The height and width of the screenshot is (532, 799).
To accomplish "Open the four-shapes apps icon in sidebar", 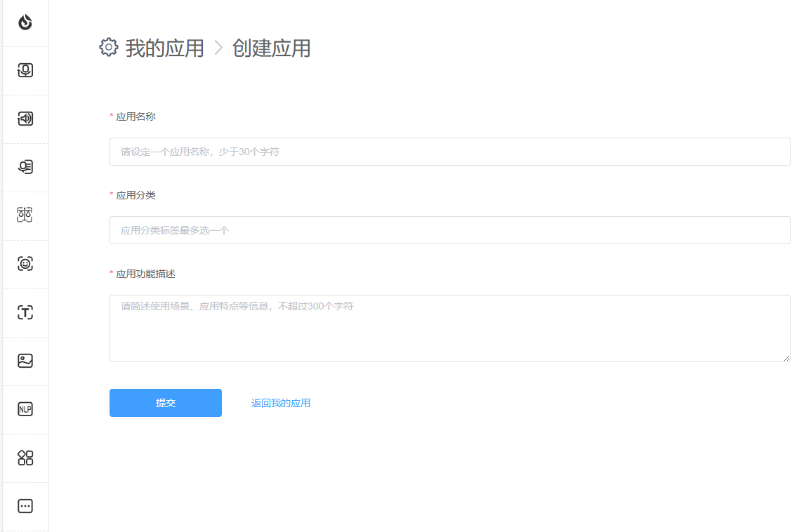I will [x=25, y=458].
